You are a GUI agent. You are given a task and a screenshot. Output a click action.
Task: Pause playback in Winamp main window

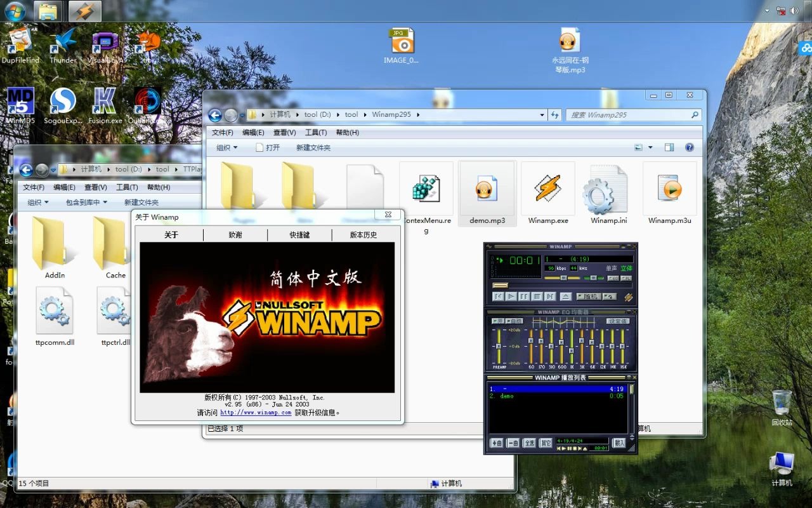click(524, 297)
